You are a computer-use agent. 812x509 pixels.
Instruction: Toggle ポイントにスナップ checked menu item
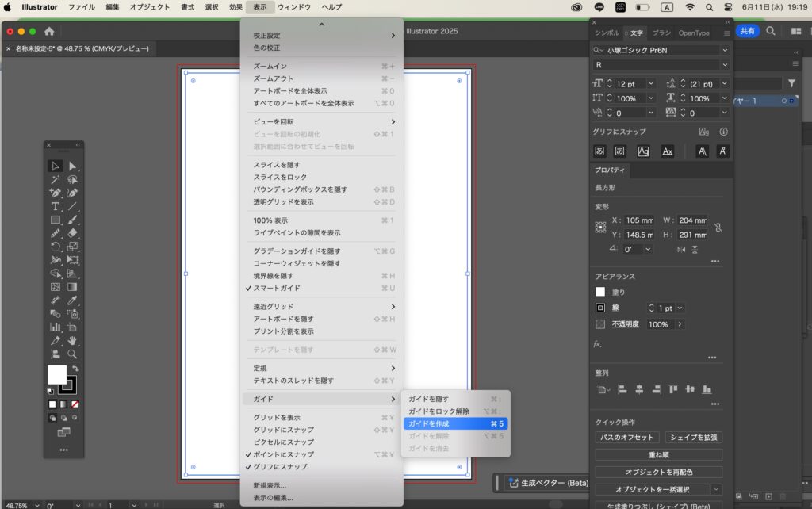coord(321,454)
